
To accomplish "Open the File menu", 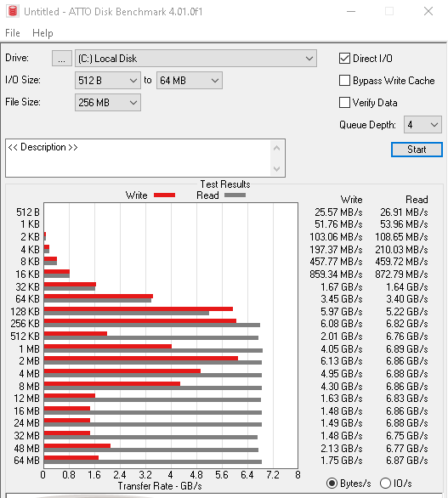I will [13, 33].
